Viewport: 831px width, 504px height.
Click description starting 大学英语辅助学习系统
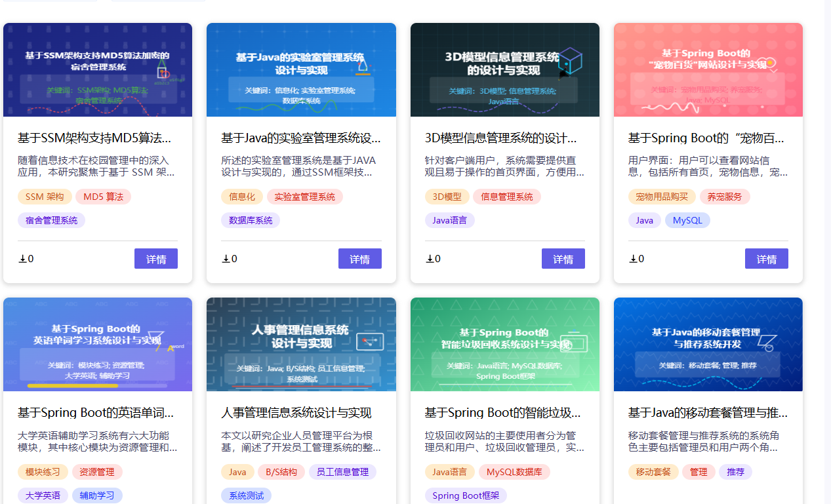tap(98, 442)
